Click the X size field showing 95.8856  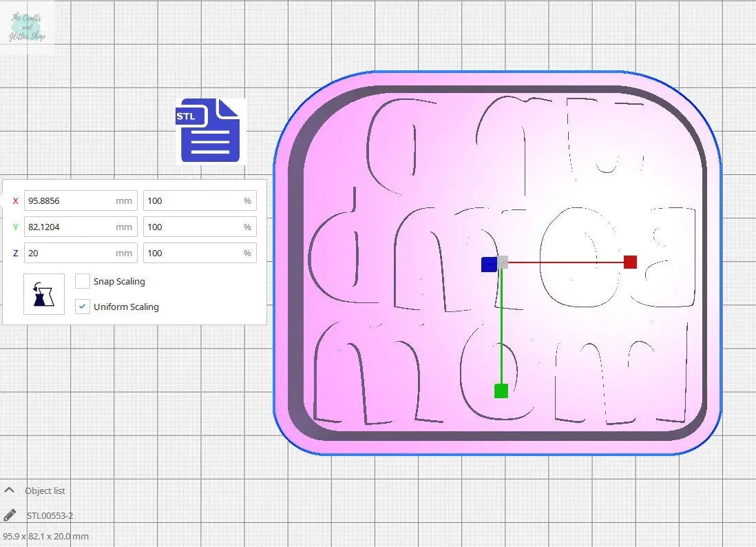69,200
